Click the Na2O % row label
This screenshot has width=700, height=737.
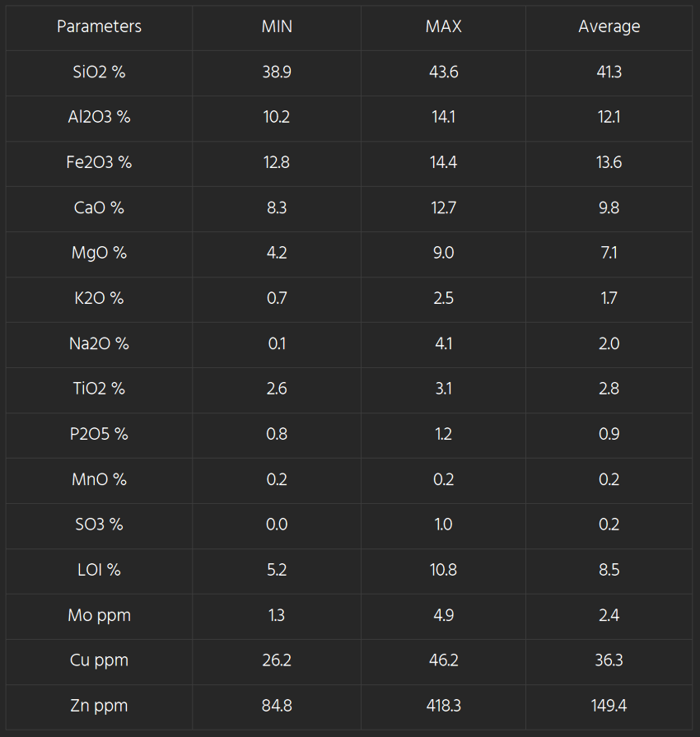point(99,343)
